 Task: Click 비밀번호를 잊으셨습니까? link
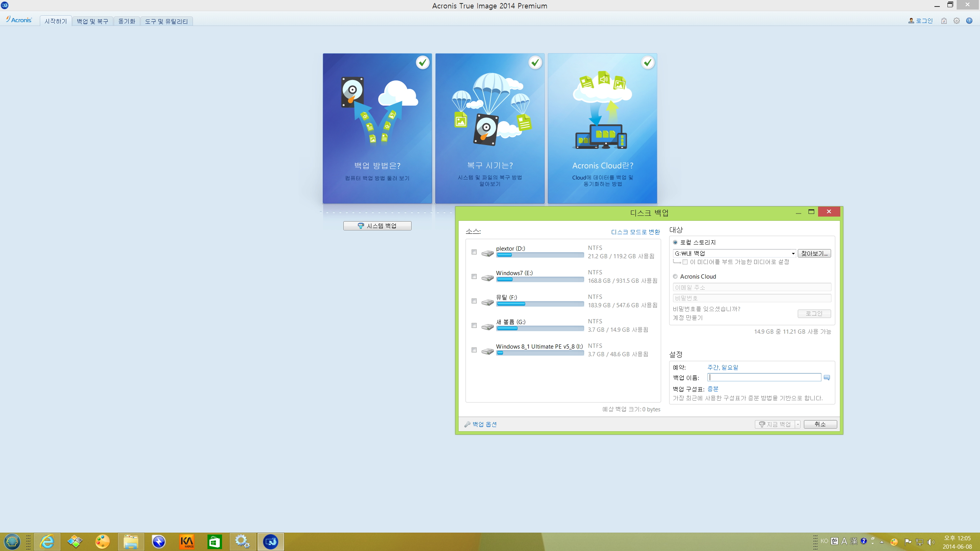(x=706, y=309)
